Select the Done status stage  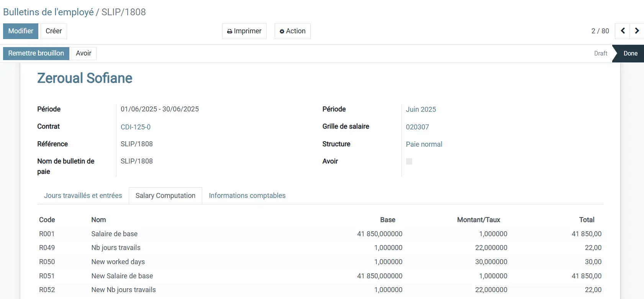tap(630, 54)
